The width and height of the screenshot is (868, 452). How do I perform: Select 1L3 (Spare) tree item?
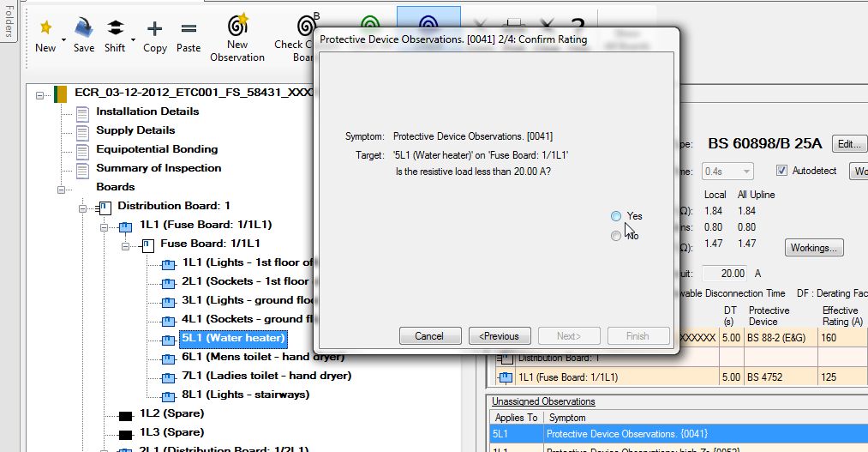click(171, 432)
